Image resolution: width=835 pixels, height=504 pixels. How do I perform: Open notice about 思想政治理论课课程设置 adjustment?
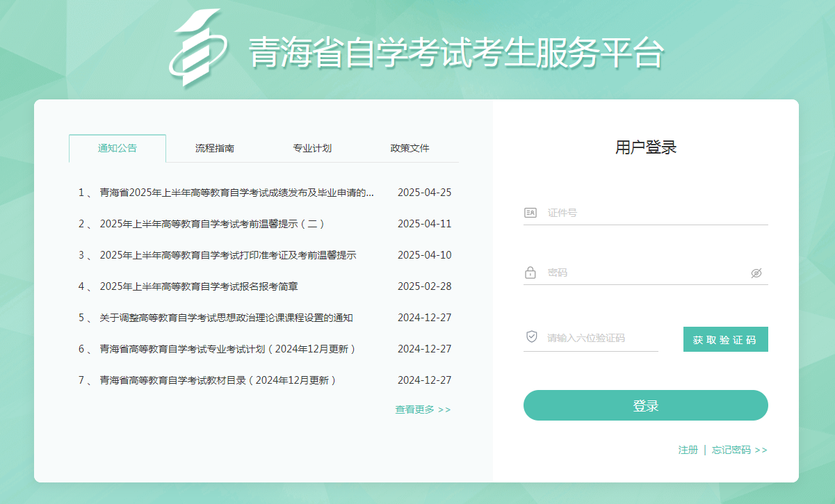point(226,318)
